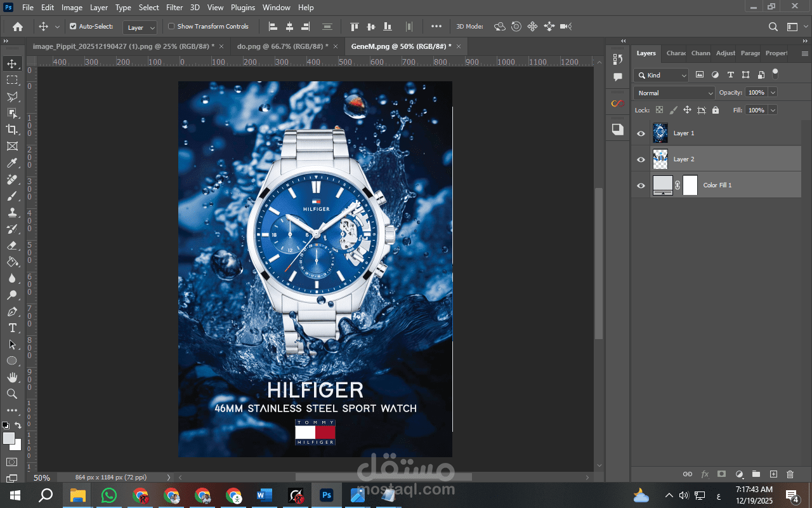The image size is (812, 508).
Task: Select the Frame tool
Action: pos(12,146)
